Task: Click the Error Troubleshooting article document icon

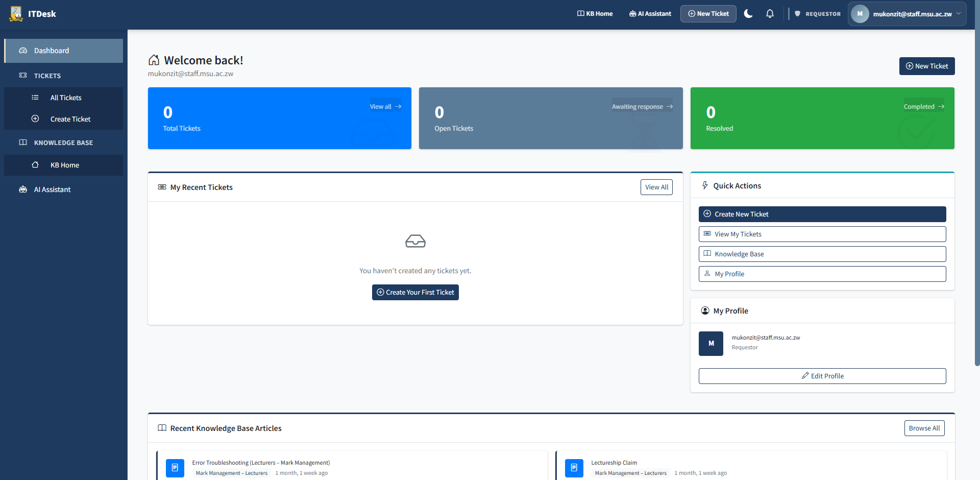Action: pos(175,468)
